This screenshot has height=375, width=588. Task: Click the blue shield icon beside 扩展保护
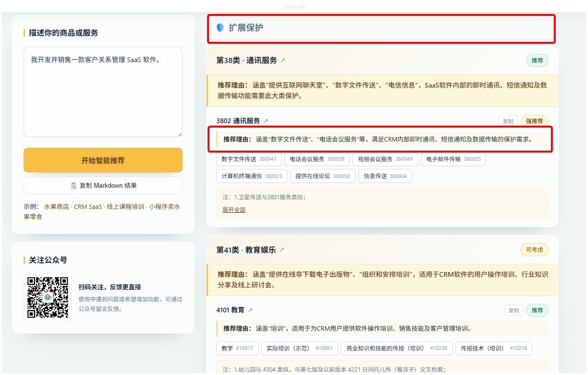(220, 28)
